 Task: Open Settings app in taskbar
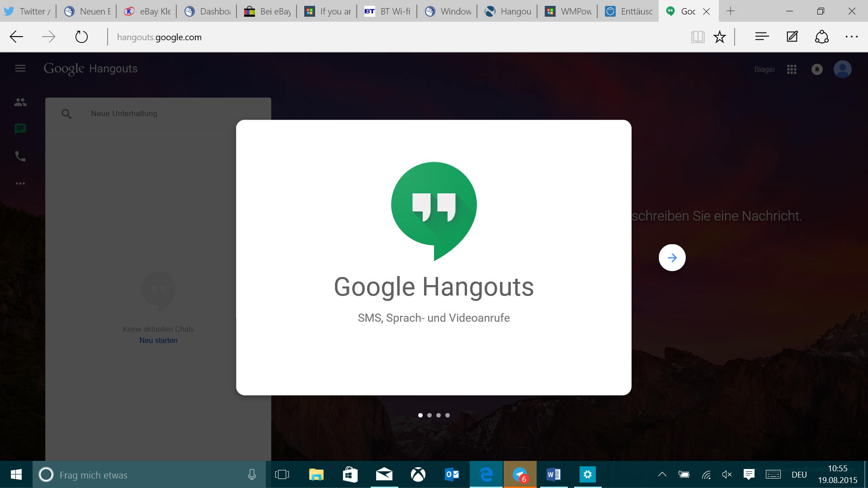588,474
